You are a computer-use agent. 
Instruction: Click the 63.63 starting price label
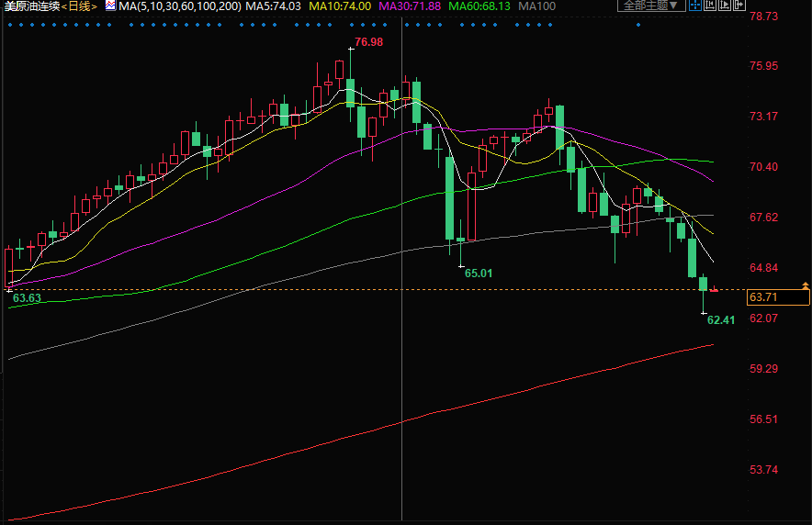[x=27, y=298]
